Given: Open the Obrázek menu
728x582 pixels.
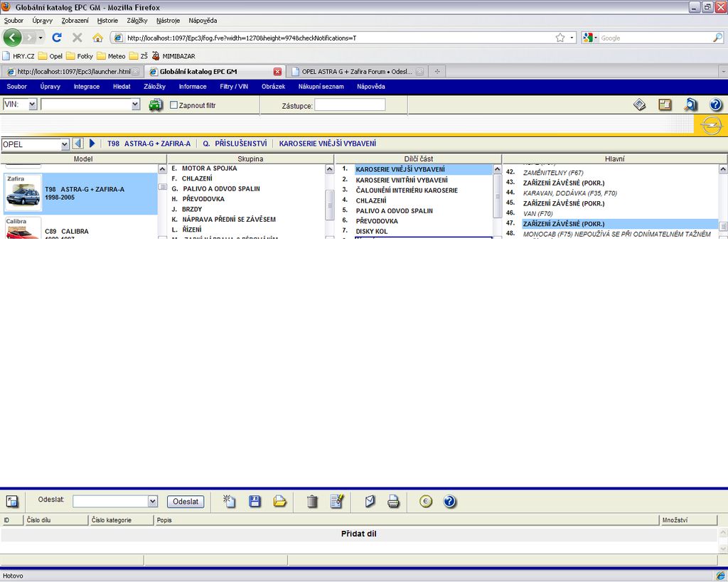Looking at the screenshot, I should [x=273, y=87].
